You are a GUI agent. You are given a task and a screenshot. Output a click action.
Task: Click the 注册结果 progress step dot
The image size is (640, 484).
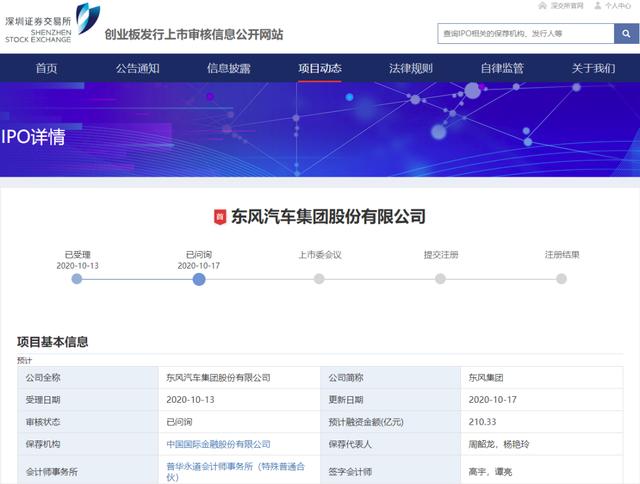tap(561, 279)
